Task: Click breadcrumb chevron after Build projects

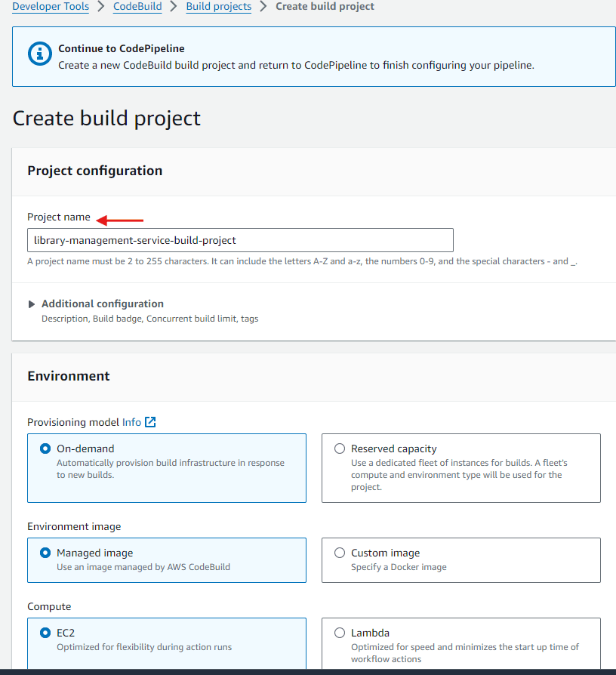Action: coord(263,7)
